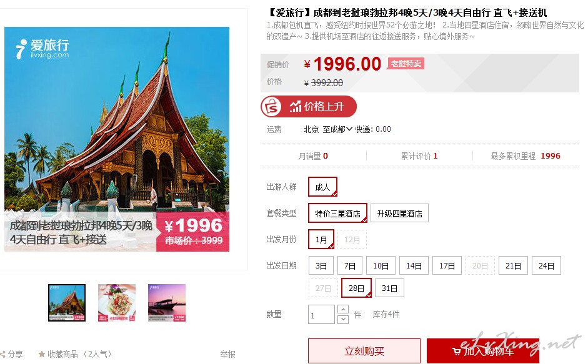588x364 pixels.
Task: Open the sunset boat thumbnail image
Action: (x=167, y=303)
